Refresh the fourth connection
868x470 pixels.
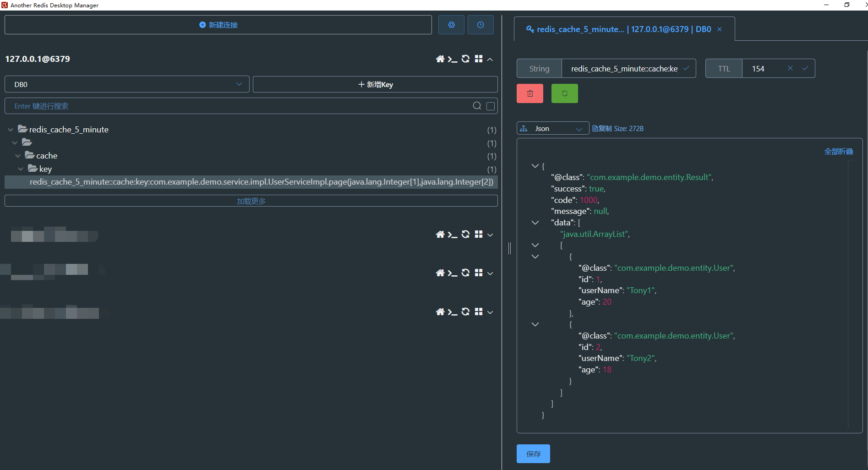[x=465, y=312]
